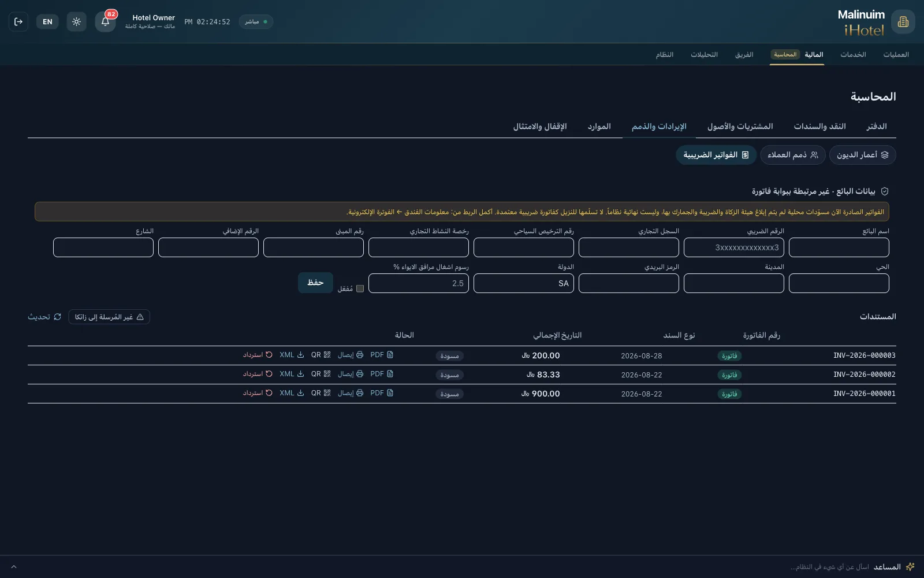Click تحديث refresh link
The width and height of the screenshot is (924, 578).
tap(44, 317)
